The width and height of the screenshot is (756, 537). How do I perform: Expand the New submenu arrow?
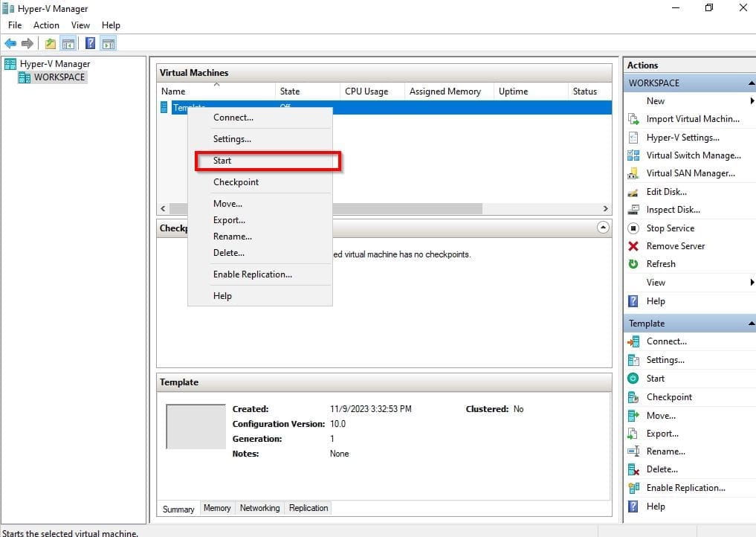point(752,101)
